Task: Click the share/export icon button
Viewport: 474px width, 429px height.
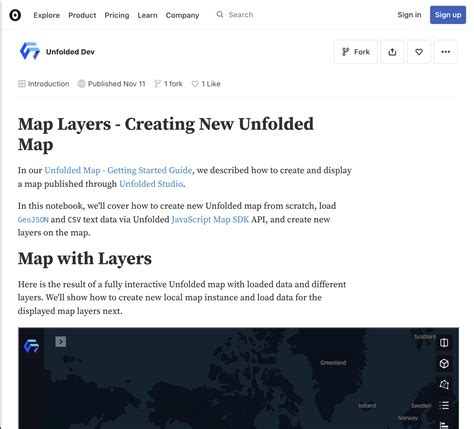Action: [x=392, y=52]
